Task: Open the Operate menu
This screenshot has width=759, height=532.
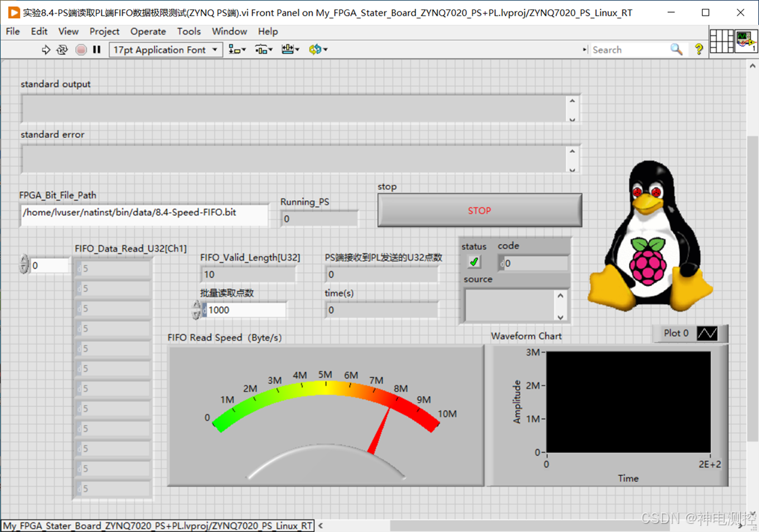Action: pos(148,32)
